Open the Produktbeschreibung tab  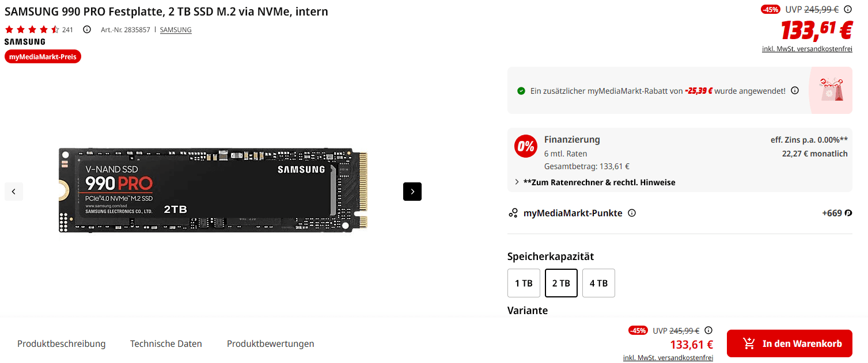tap(62, 344)
